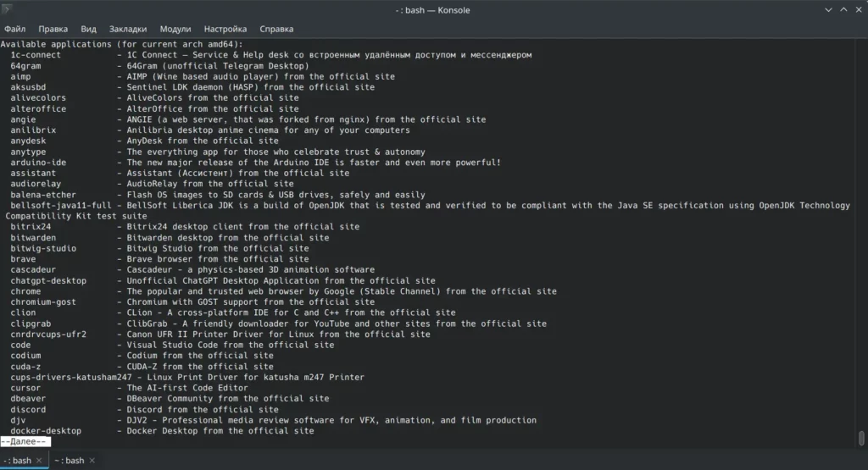Viewport: 868px width, 470px height.
Task: Close the Konsole window
Action: (x=860, y=10)
